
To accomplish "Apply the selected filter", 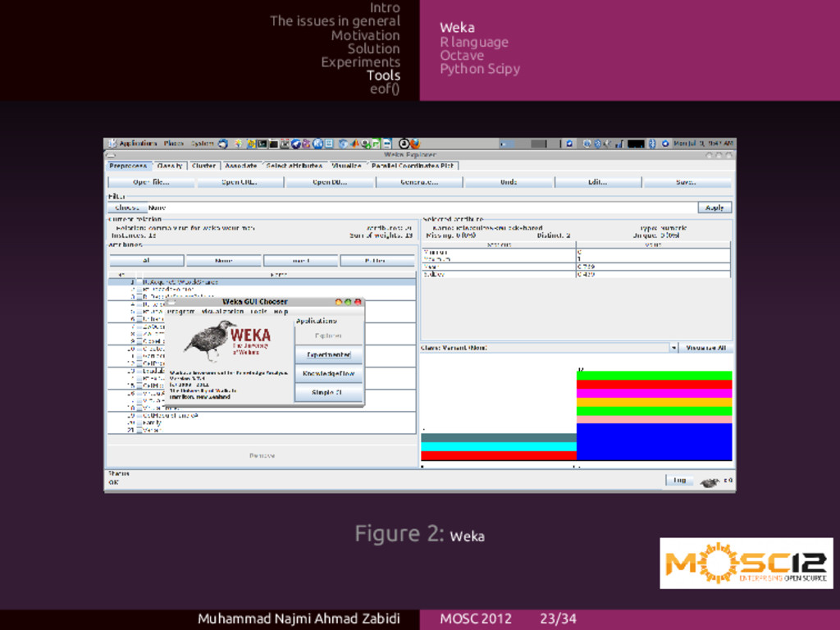I will [714, 208].
